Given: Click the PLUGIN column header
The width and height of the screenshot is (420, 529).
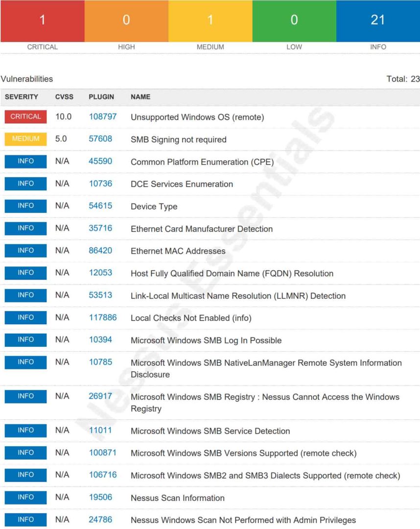Looking at the screenshot, I should point(101,97).
